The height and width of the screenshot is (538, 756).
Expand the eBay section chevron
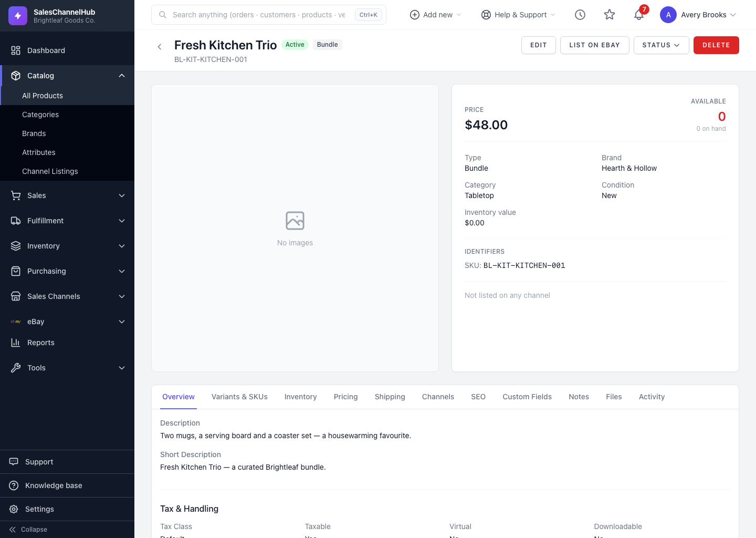122,322
